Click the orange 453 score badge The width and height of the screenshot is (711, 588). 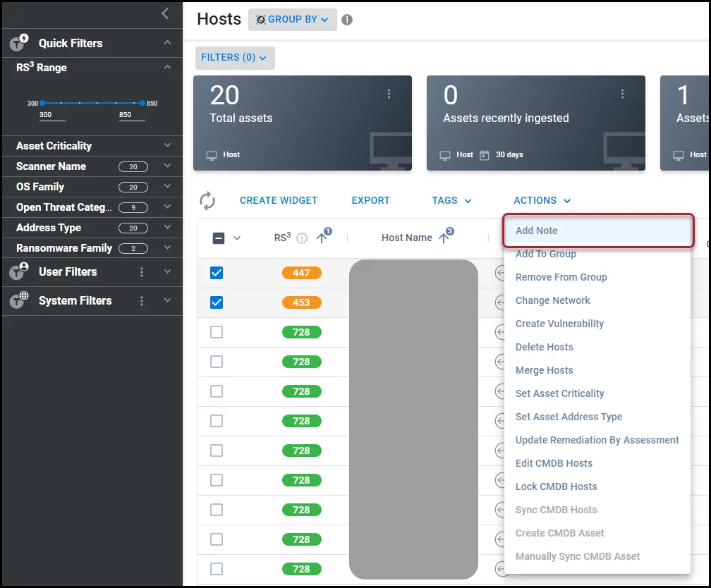(302, 302)
